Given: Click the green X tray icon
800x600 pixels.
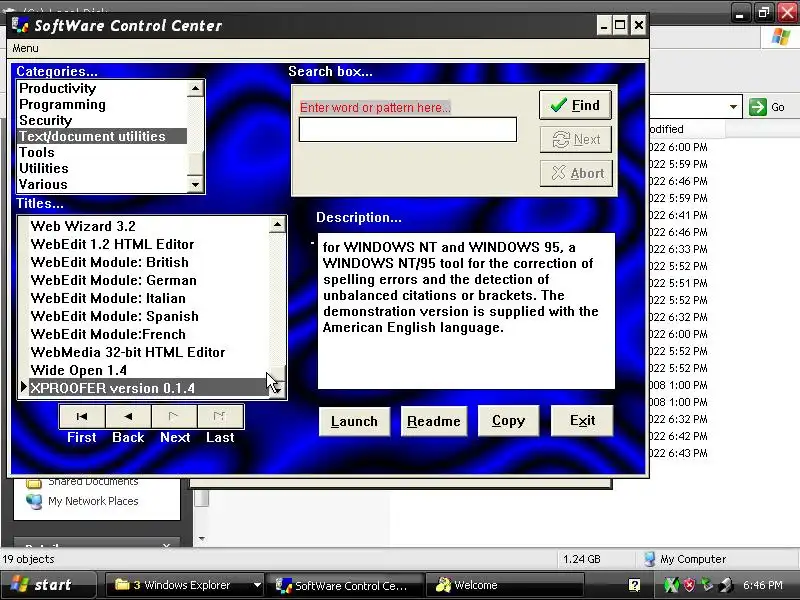Looking at the screenshot, I should point(671,585).
